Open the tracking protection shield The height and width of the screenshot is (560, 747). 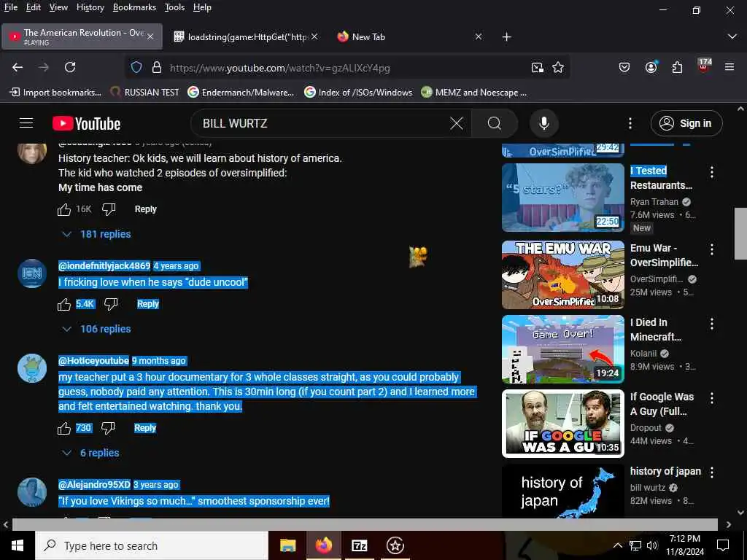136,68
